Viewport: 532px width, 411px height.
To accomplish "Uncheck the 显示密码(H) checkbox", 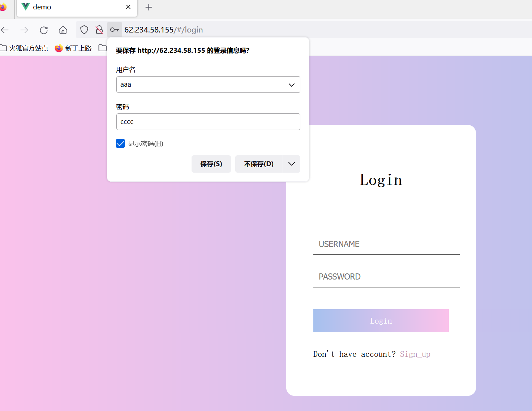I will pos(120,143).
